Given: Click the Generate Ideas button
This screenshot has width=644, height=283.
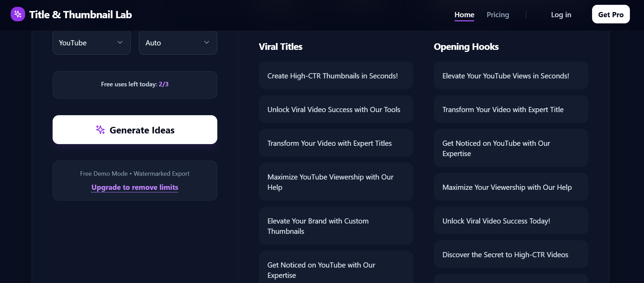Looking at the screenshot, I should click(135, 130).
